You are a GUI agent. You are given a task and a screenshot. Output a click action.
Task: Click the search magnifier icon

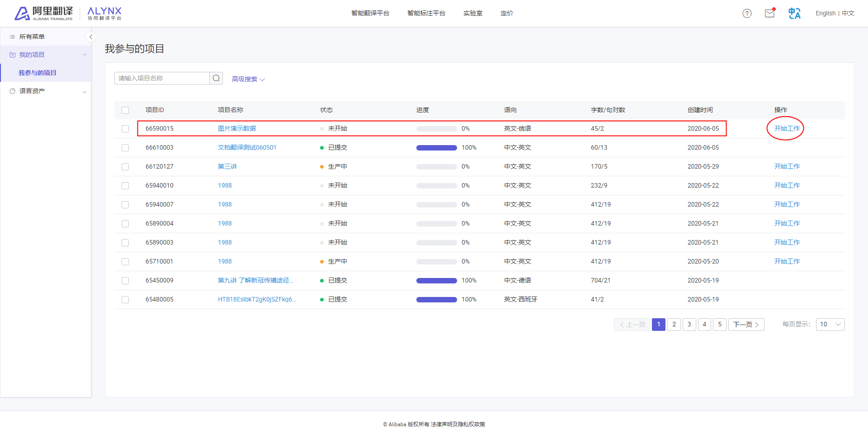(216, 78)
